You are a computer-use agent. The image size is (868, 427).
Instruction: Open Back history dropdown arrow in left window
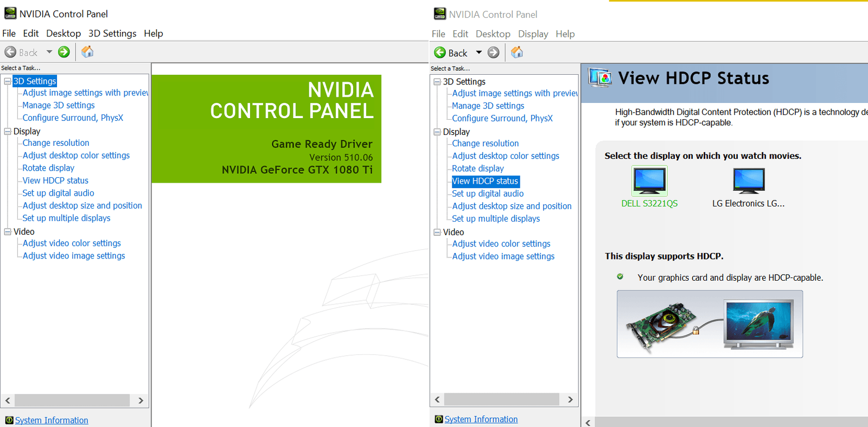(49, 52)
